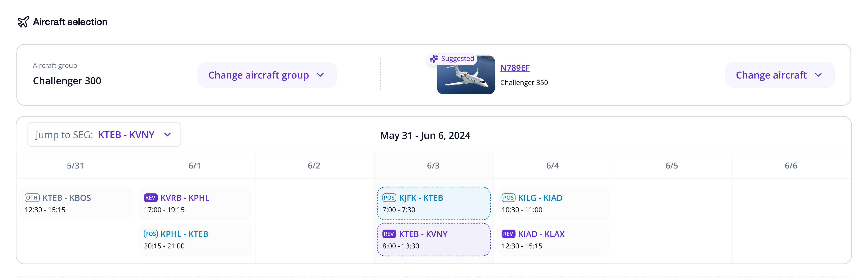The height and width of the screenshot is (280, 868).
Task: Click the POS badge on KILG - KIAD
Action: tap(509, 198)
